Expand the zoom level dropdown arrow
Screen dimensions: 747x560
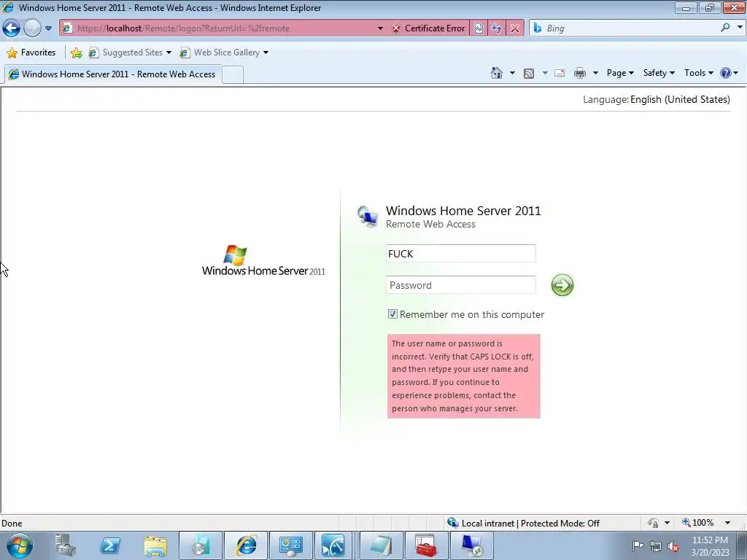727,523
